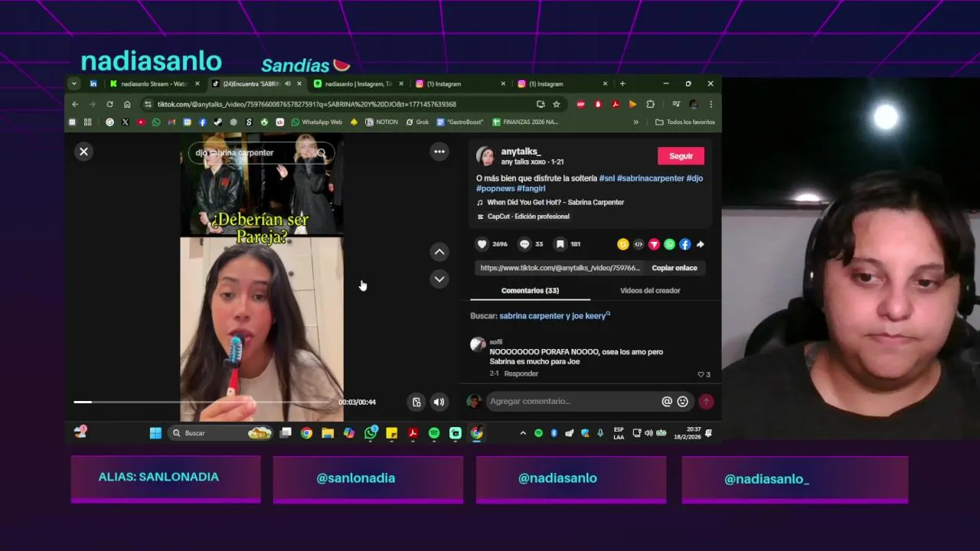Open the NOTION bookmark
This screenshot has width=980, height=551.
[381, 122]
